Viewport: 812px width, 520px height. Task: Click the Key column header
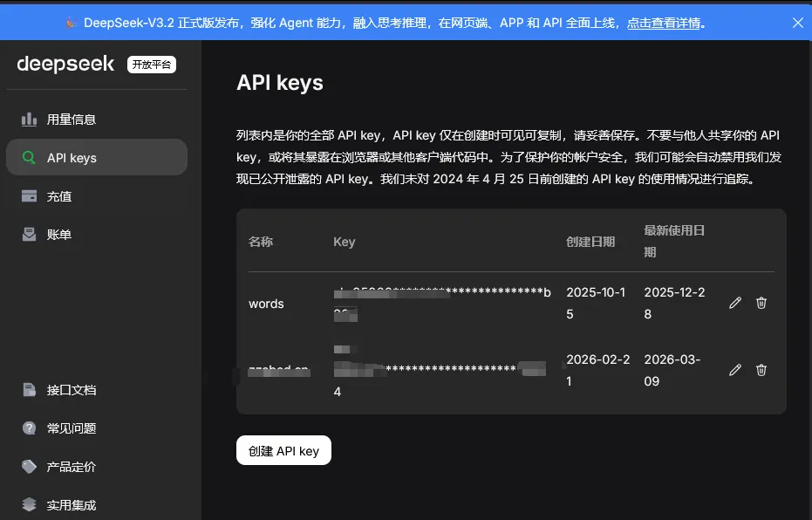345,242
